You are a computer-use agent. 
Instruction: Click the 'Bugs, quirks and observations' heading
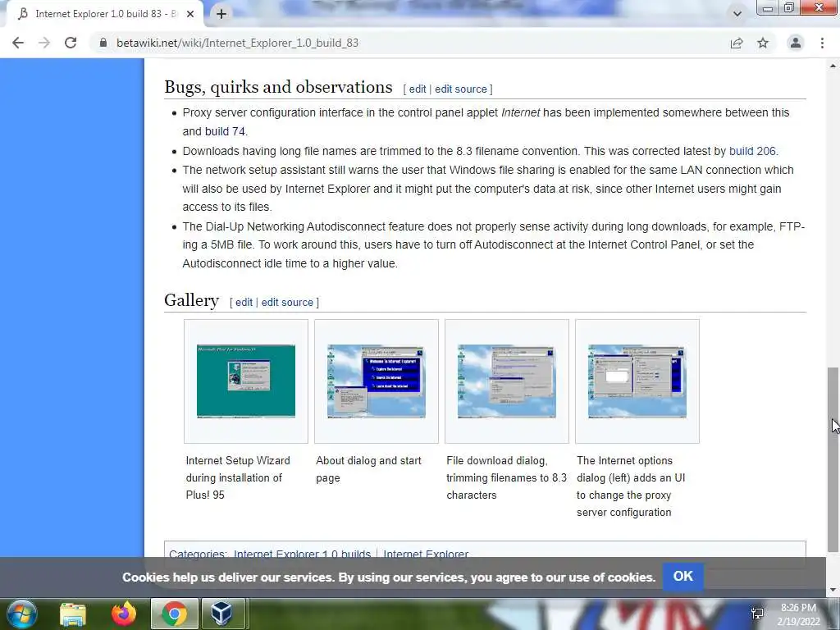(x=278, y=87)
